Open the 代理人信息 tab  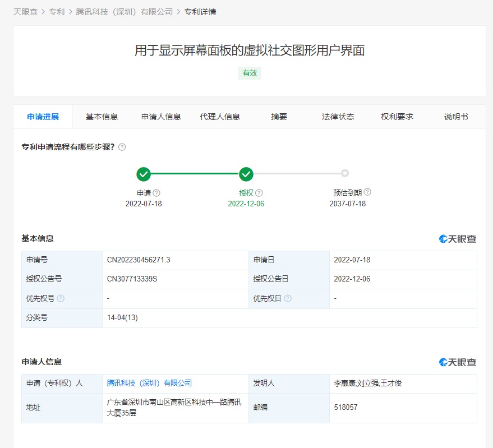[x=220, y=117]
